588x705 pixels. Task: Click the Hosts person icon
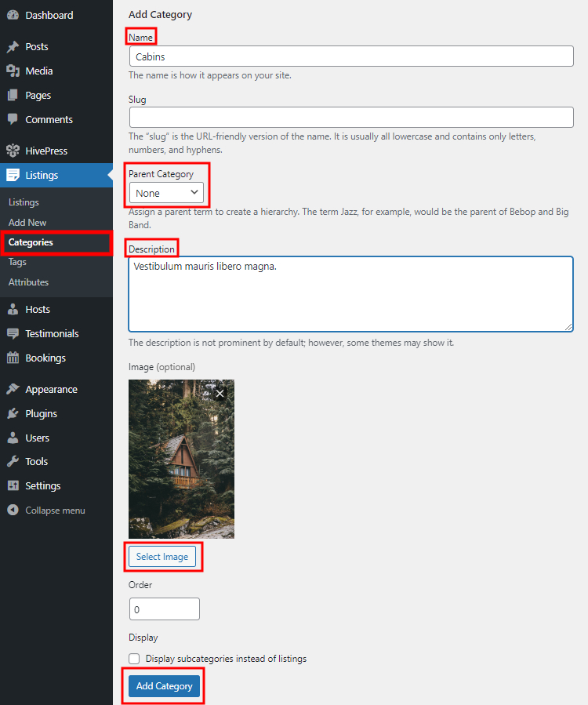pyautogui.click(x=13, y=309)
